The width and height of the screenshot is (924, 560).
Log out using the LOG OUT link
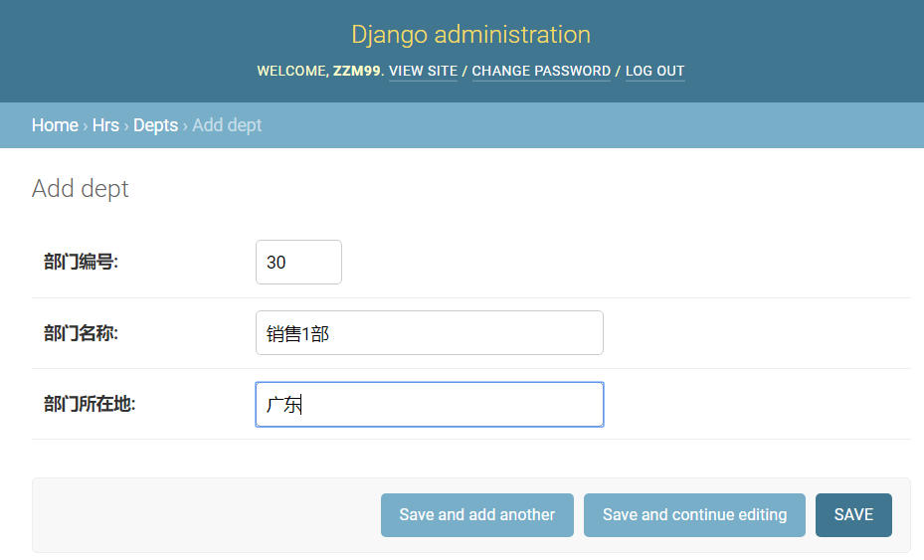654,72
